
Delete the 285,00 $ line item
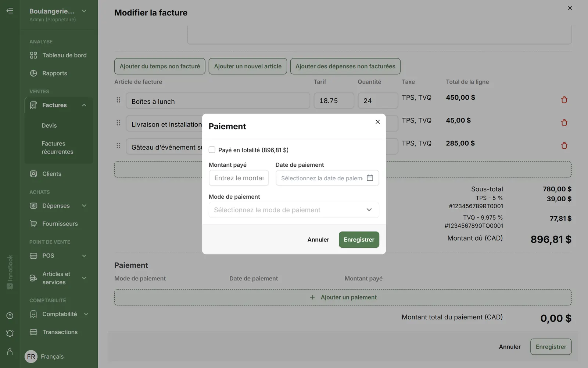click(x=564, y=145)
